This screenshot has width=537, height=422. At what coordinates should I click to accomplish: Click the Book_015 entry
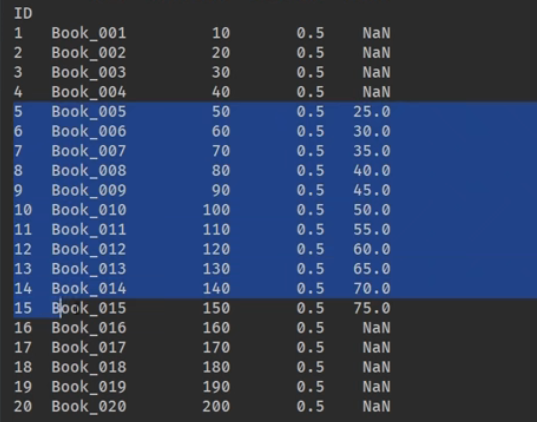[89, 308]
